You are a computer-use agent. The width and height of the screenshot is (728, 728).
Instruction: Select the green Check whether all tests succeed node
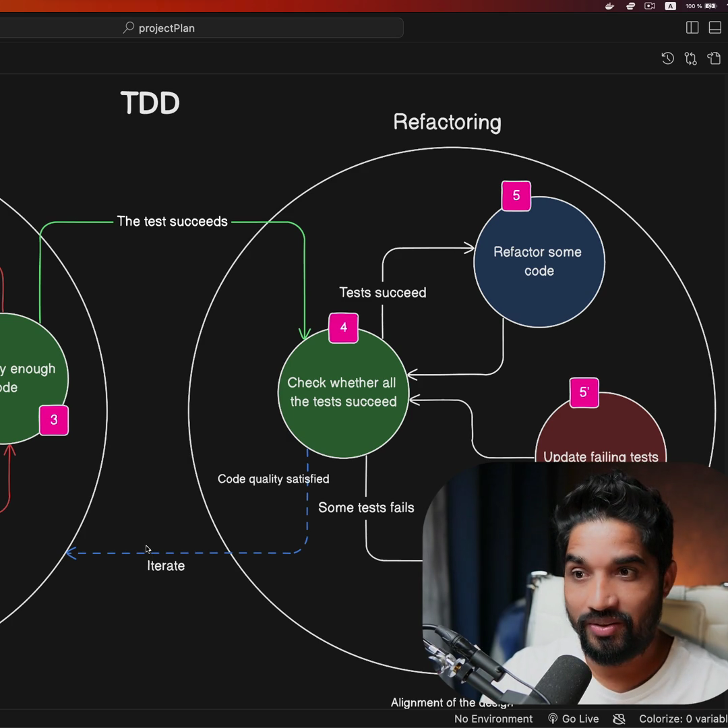coord(342,392)
